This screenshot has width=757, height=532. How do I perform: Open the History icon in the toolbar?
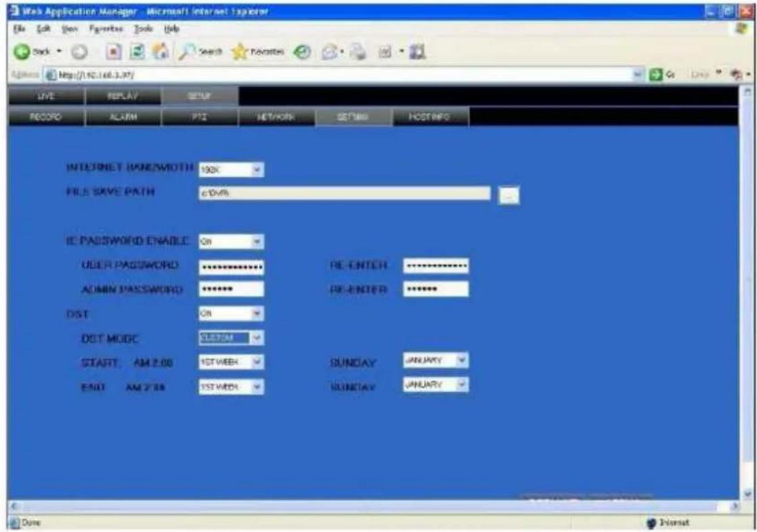pyautogui.click(x=302, y=51)
